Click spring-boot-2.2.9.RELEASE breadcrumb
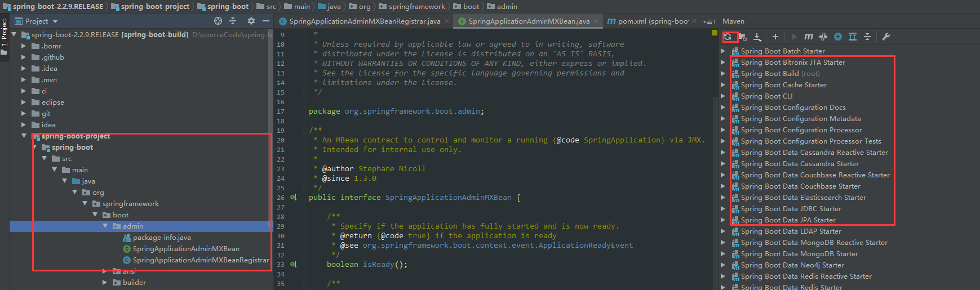This screenshot has height=290, width=980. click(x=54, y=6)
